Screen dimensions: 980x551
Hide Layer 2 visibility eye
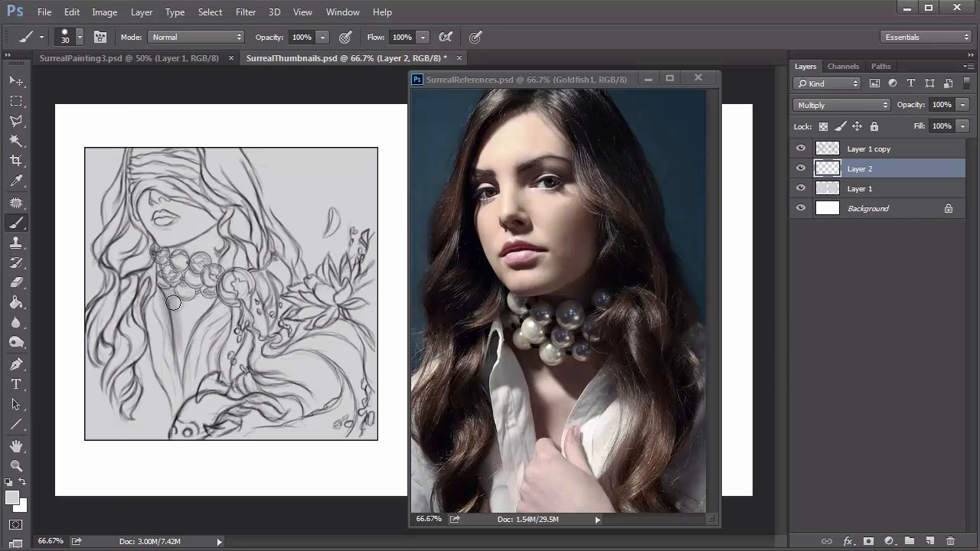point(801,168)
